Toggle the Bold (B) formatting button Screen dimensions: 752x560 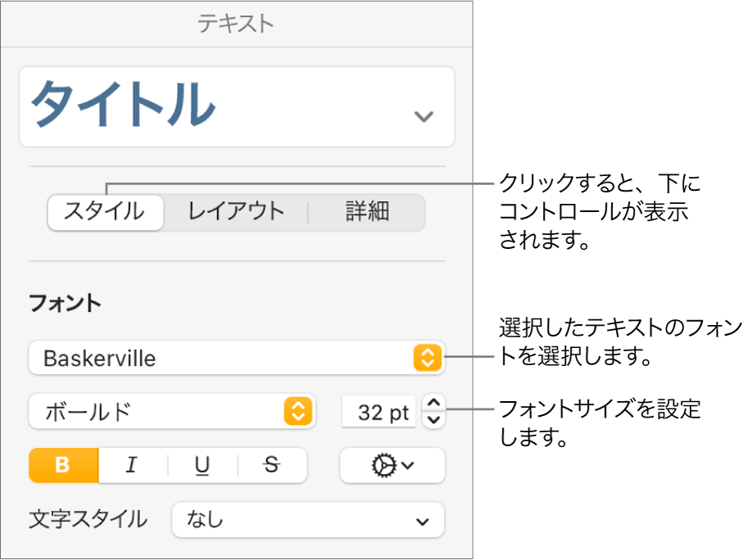tap(64, 466)
